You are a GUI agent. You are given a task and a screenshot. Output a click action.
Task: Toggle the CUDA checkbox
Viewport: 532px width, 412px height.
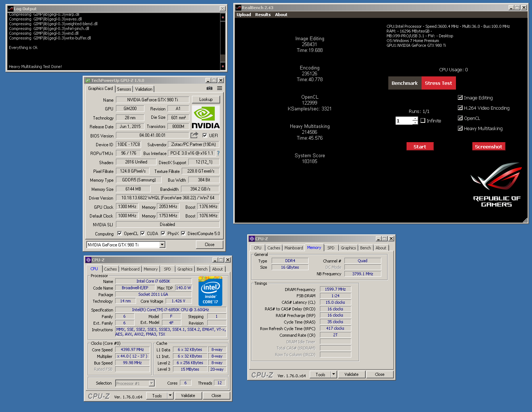click(x=143, y=233)
